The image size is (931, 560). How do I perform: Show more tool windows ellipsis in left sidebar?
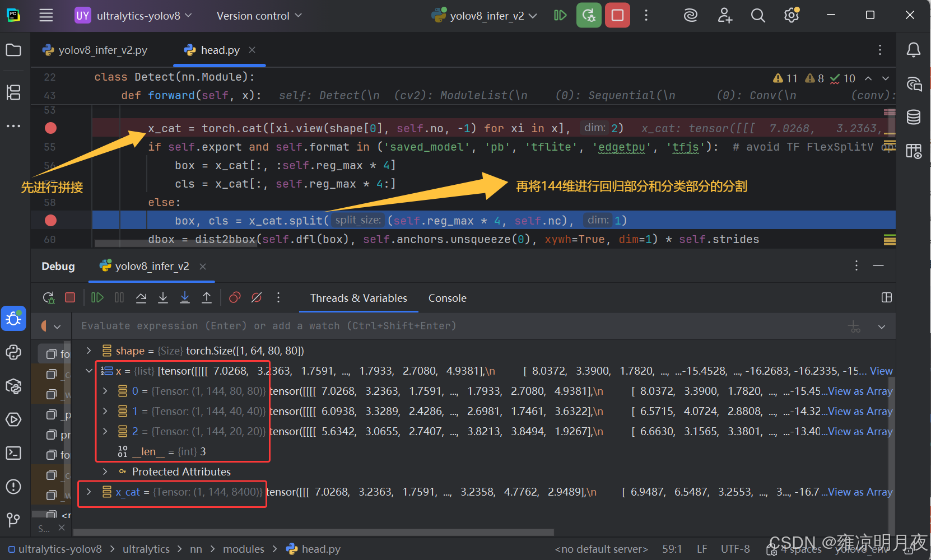coord(13,126)
